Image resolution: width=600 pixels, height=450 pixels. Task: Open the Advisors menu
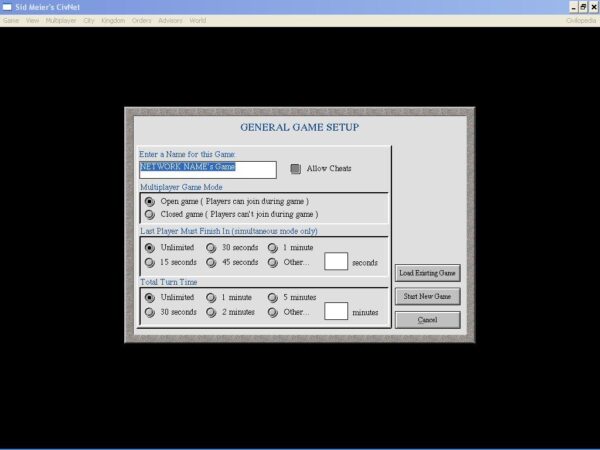(x=169, y=20)
